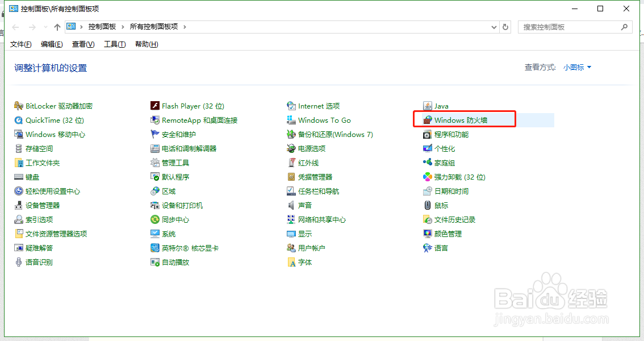Click the 存储空间 icon
Screen dimensions: 644x341
pos(19,149)
